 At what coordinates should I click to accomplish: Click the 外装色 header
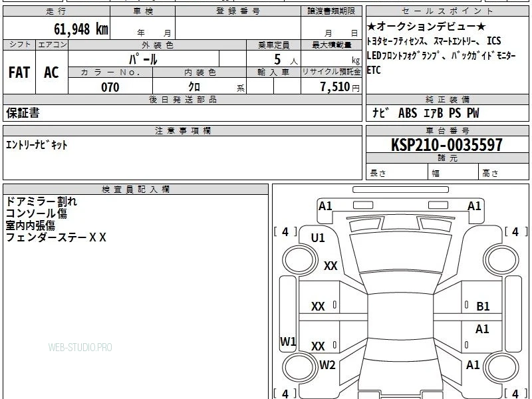click(158, 45)
